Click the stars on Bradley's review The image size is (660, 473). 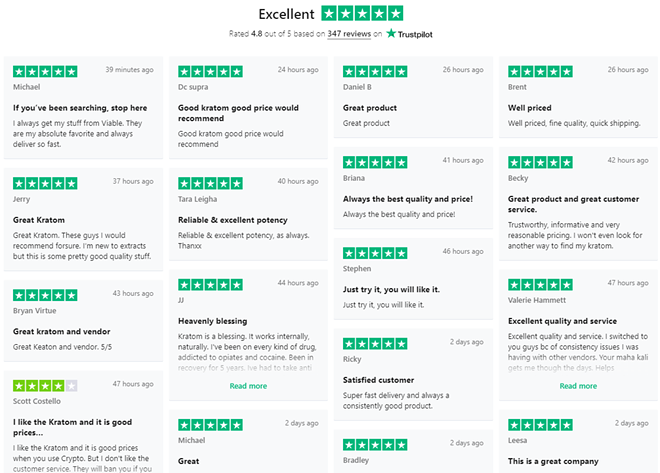coord(375,444)
